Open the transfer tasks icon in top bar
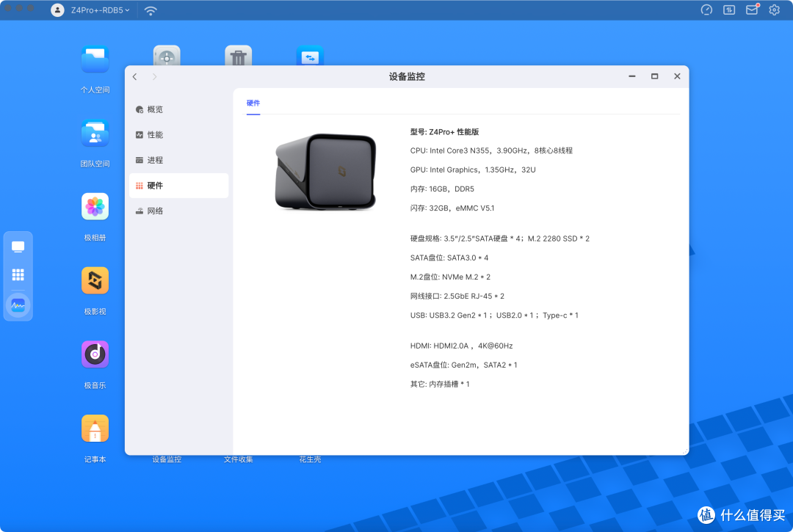793x532 pixels. pyautogui.click(x=729, y=10)
